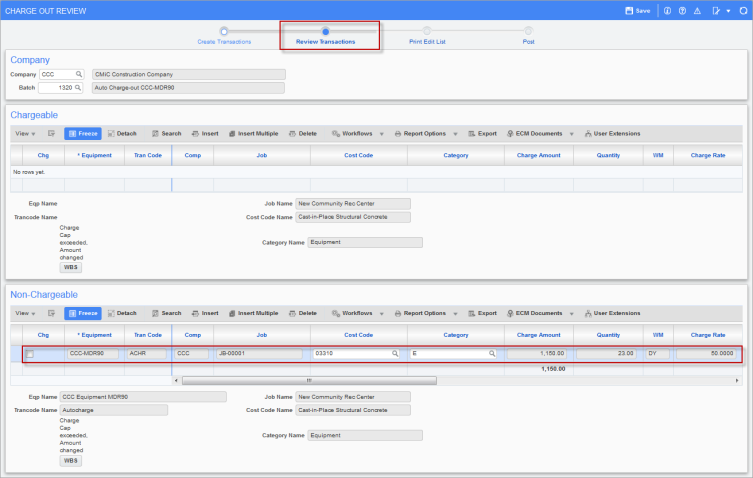This screenshot has height=478, width=753.
Task: Click the warning triangle icon in header
Action: click(x=697, y=10)
